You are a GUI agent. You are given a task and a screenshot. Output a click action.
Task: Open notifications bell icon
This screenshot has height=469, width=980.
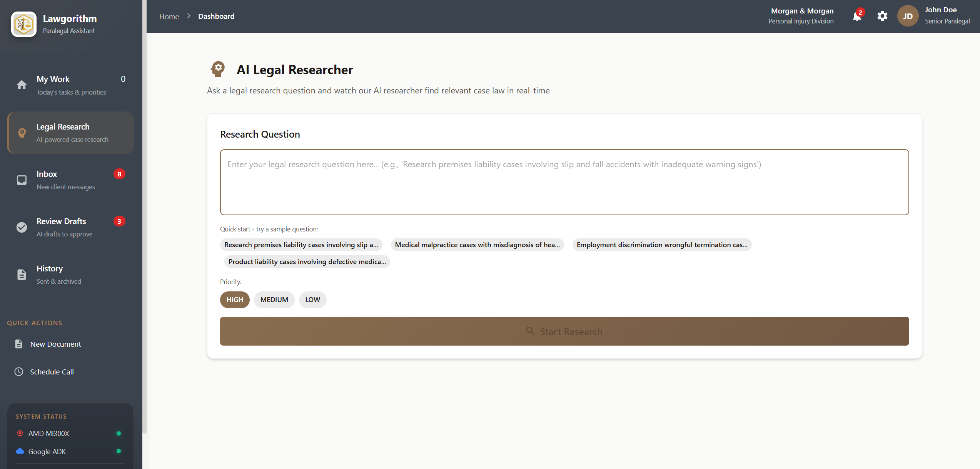point(857,17)
